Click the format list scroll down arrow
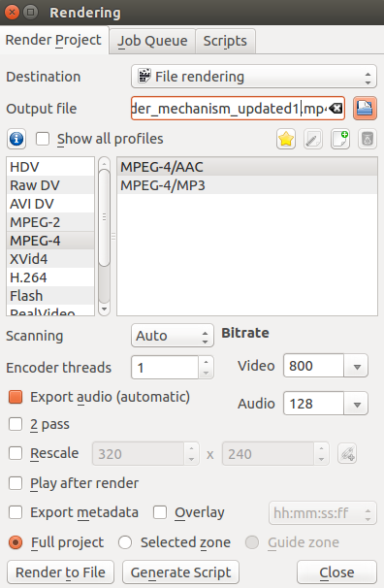 click(104, 310)
